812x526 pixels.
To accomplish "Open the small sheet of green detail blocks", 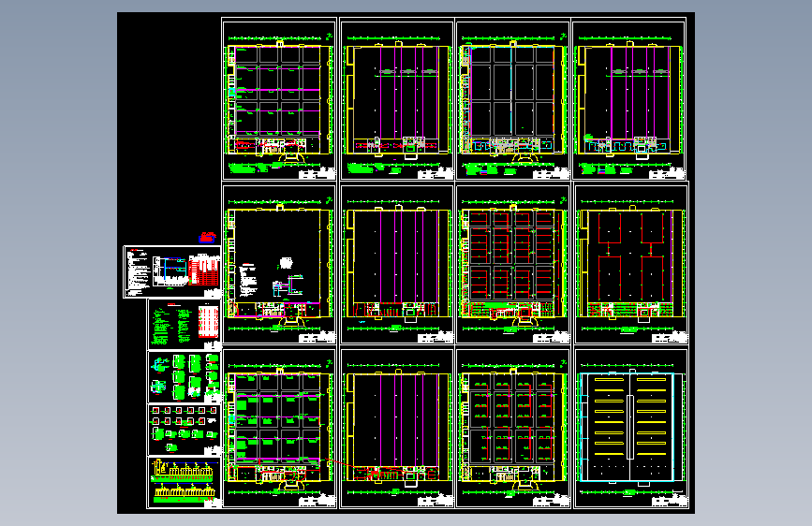I will [x=185, y=377].
